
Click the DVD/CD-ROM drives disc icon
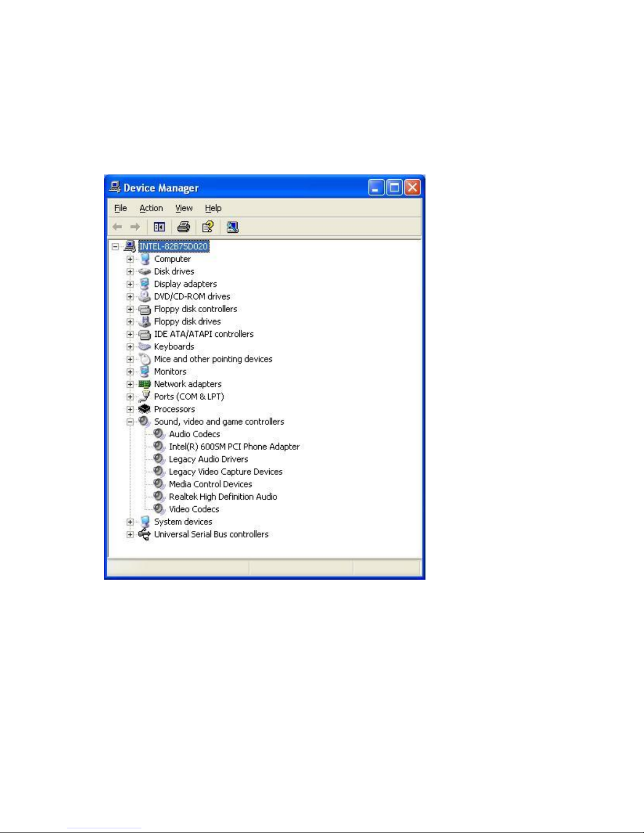click(x=145, y=296)
